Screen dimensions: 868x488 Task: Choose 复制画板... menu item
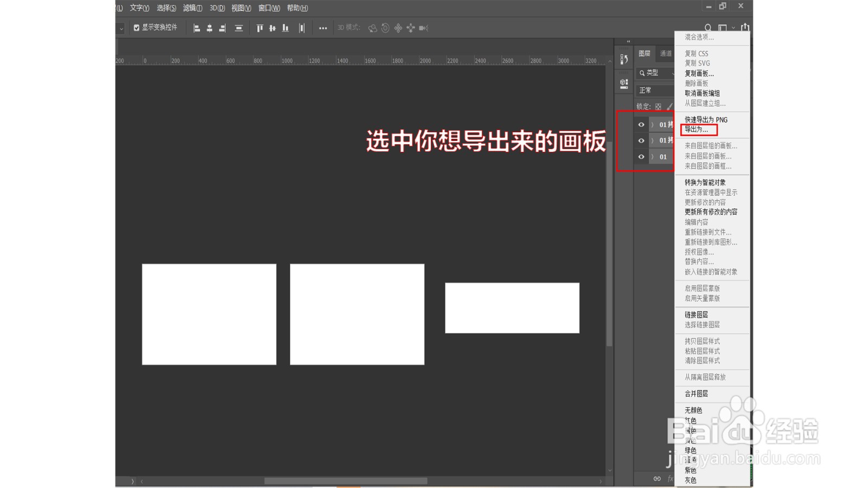point(699,73)
